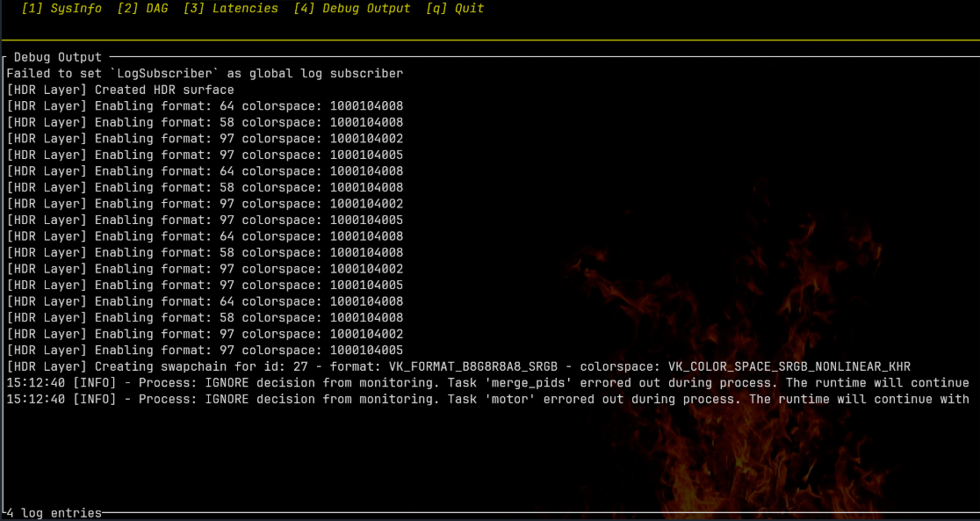This screenshot has height=521, width=980.
Task: Select the [4] Debug Output tab
Action: point(352,9)
